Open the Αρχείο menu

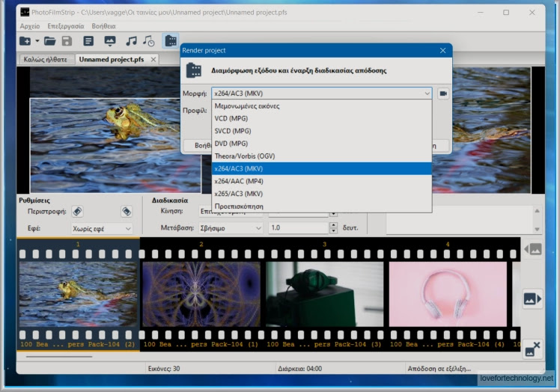[30, 26]
